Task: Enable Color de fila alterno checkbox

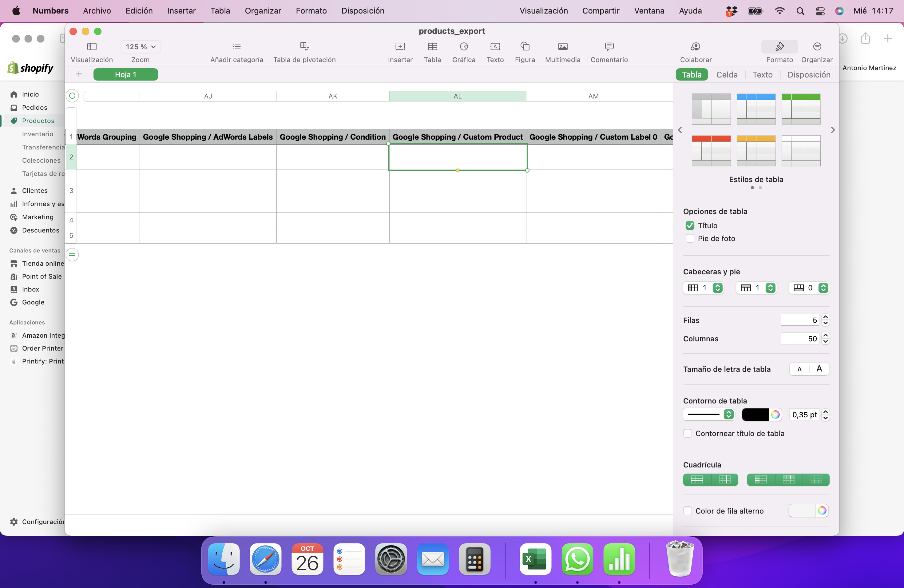Action: [x=688, y=511]
